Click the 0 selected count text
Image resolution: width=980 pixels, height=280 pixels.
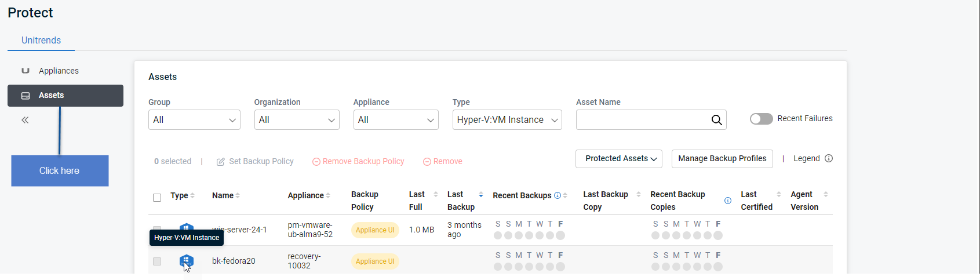pos(173,162)
